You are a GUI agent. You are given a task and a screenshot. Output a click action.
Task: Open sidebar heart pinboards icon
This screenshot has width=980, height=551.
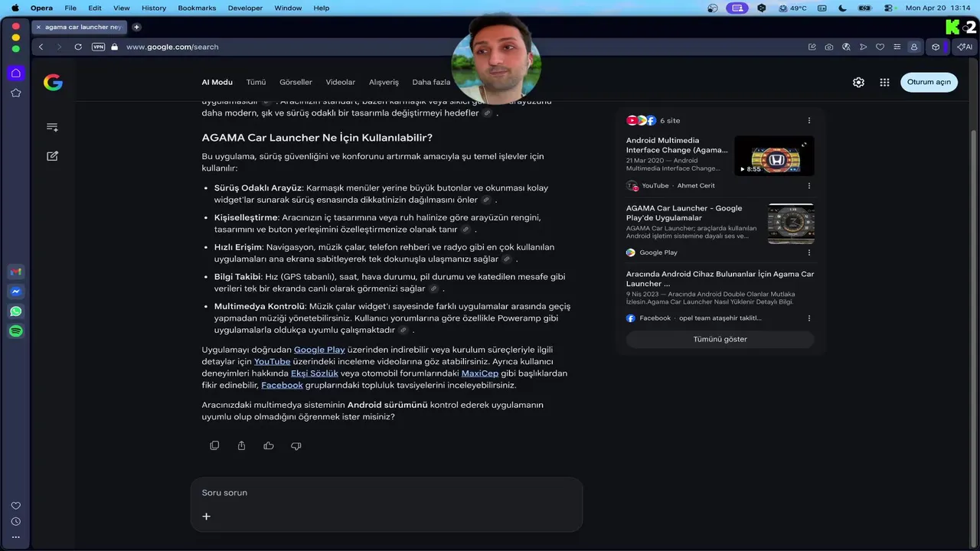pos(15,506)
